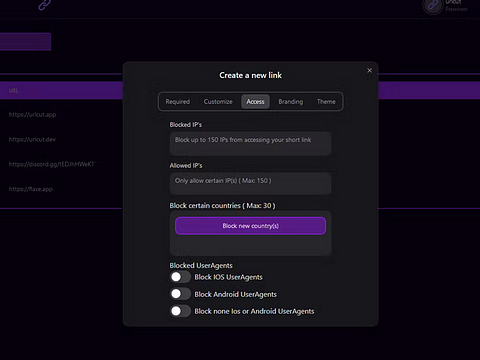Click the Blocked UserAgents heading
This screenshot has height=360, width=480.
click(201, 265)
